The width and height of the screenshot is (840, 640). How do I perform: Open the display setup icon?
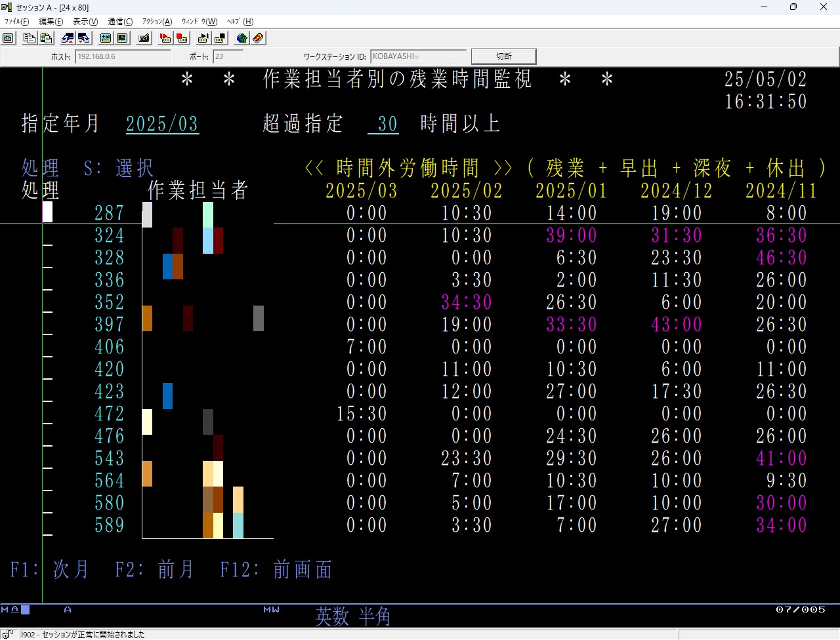click(x=105, y=38)
